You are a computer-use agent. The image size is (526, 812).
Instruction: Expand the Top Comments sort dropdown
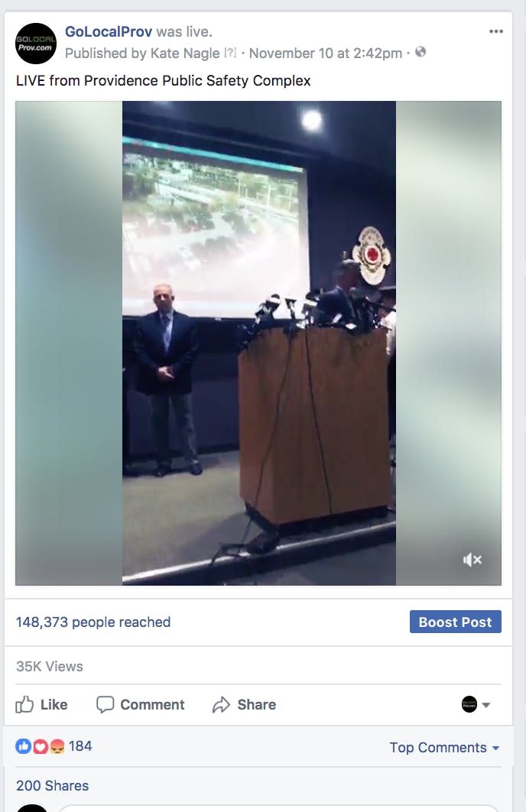coord(444,747)
